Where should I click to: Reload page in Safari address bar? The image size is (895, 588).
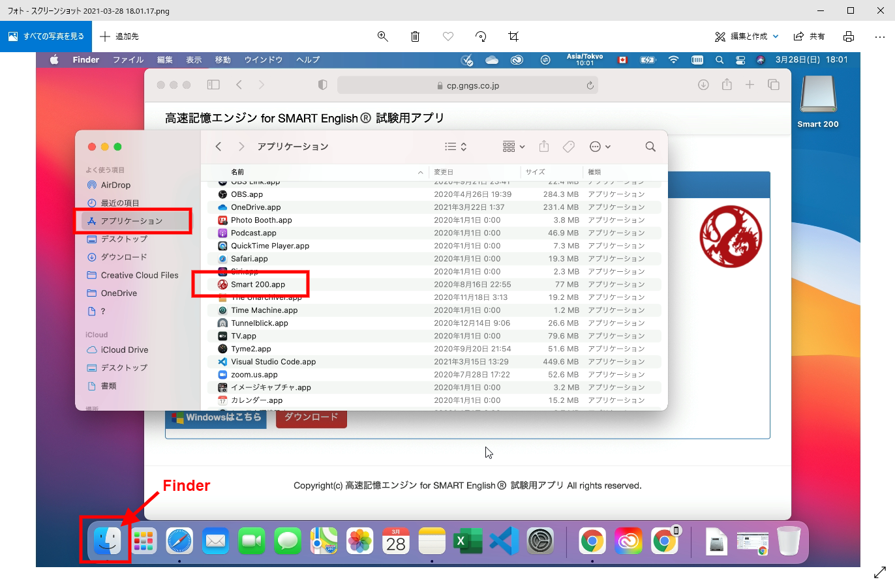coord(590,85)
